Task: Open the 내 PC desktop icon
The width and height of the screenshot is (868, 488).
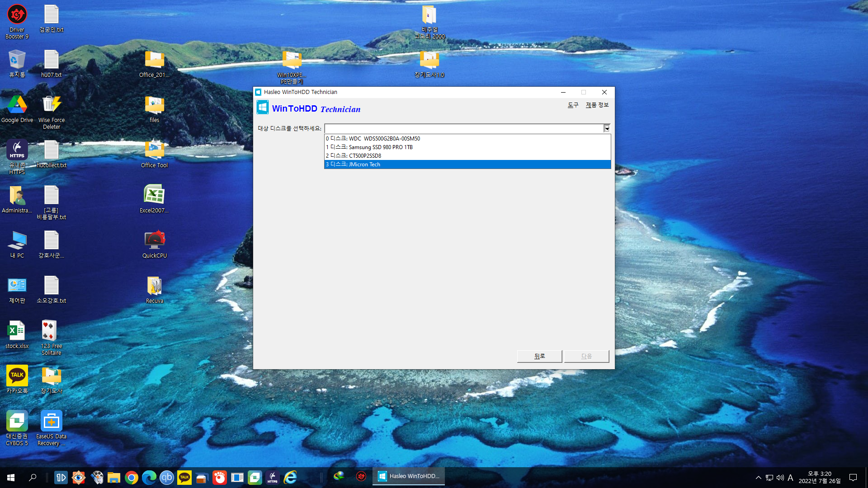Action: [17, 244]
